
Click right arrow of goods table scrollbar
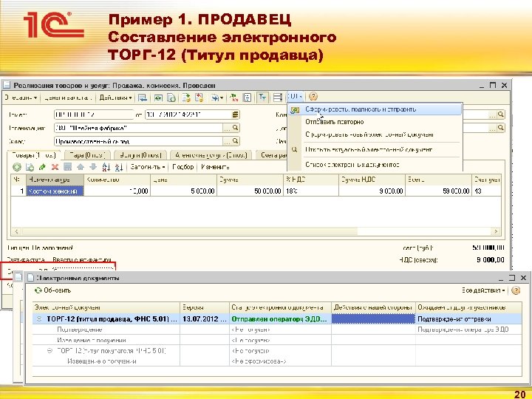[x=496, y=231]
